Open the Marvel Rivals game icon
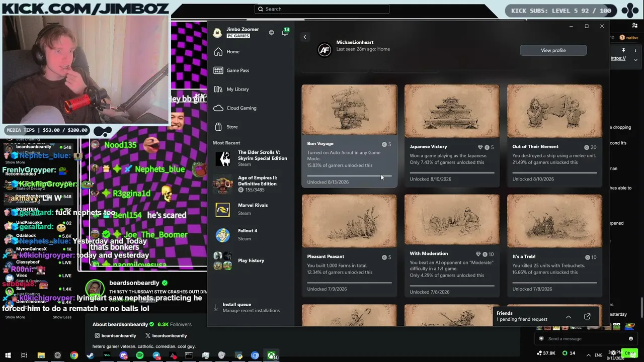 tap(222, 210)
